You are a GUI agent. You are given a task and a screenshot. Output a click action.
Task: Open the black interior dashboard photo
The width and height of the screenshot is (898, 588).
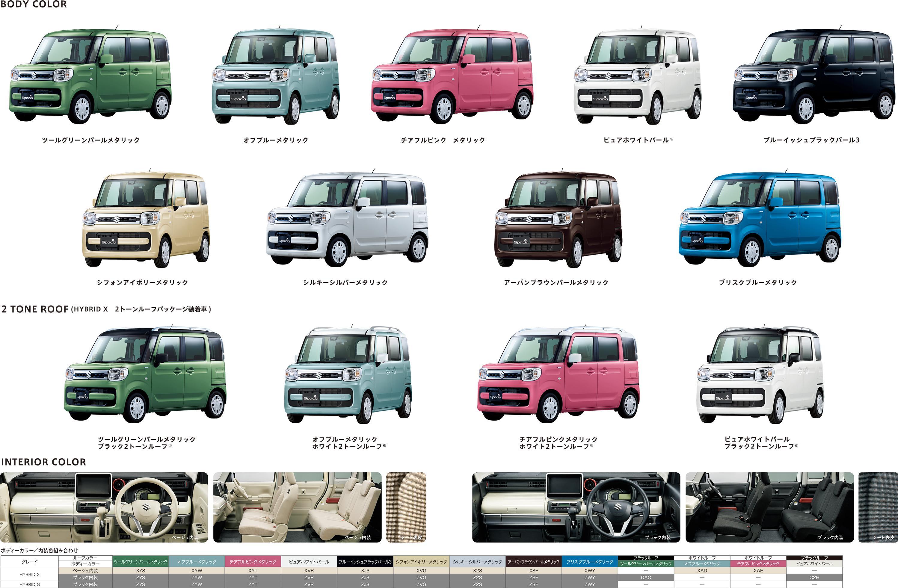point(576,507)
